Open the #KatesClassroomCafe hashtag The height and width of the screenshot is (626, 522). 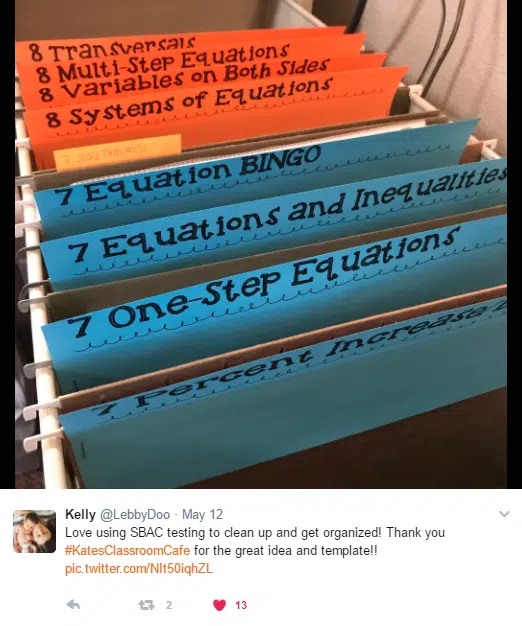(127, 551)
